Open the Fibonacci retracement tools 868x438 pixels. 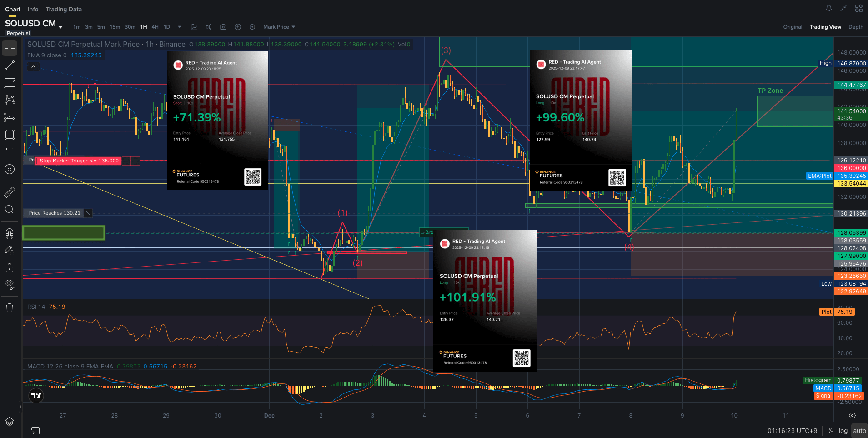pos(10,83)
